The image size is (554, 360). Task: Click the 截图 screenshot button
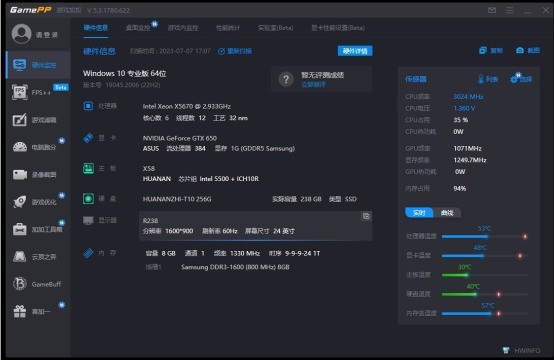(528, 51)
